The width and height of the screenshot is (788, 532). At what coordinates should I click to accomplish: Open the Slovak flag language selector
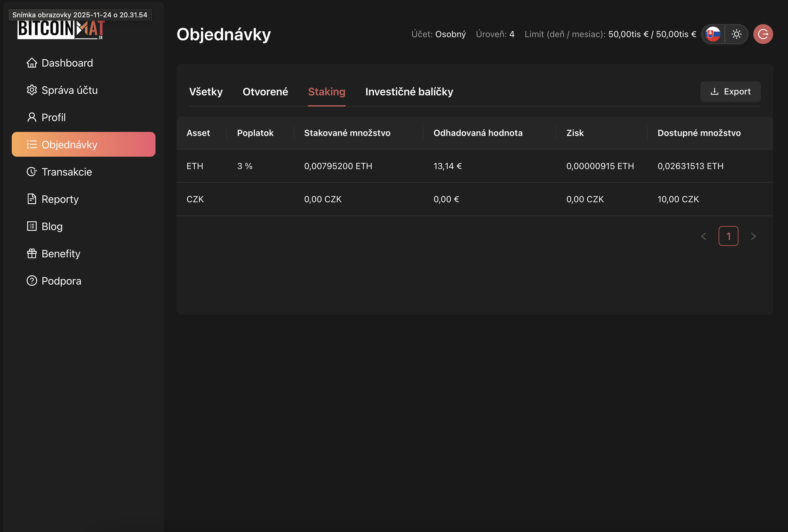point(713,34)
